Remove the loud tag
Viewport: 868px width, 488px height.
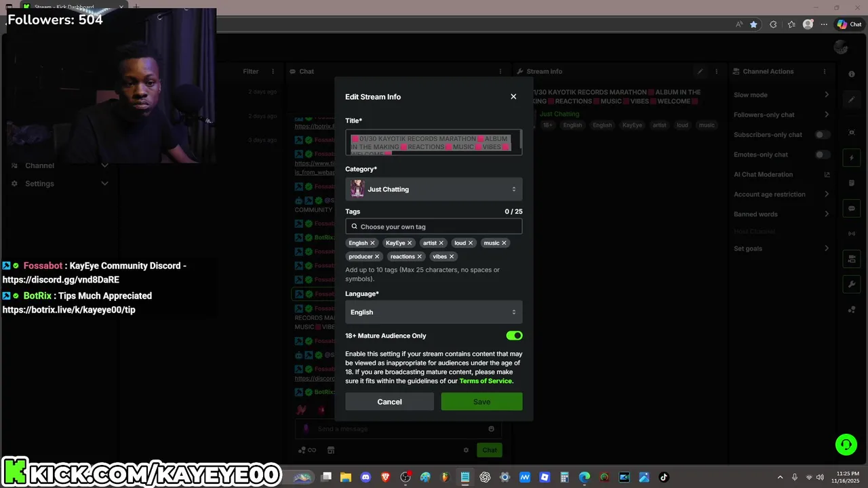click(471, 243)
